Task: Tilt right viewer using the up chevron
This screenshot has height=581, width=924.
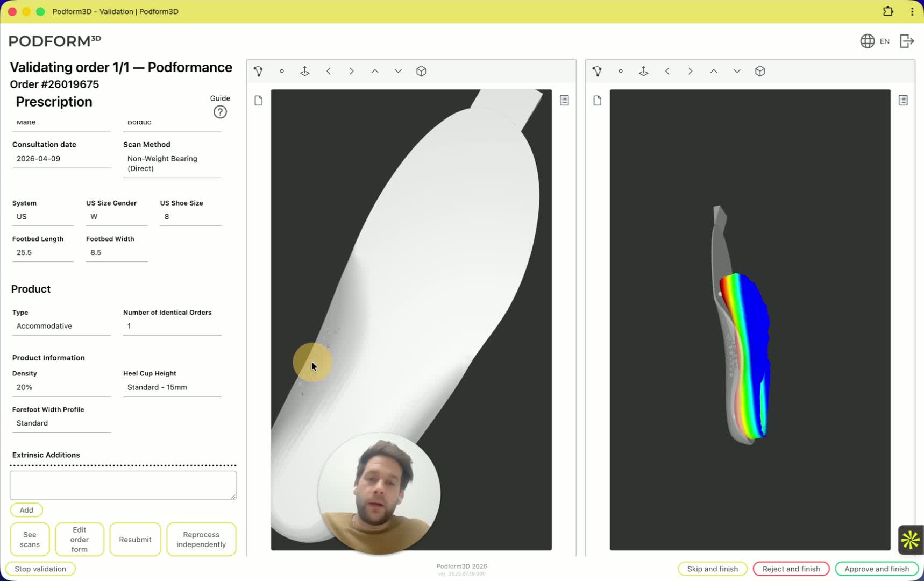Action: click(714, 71)
